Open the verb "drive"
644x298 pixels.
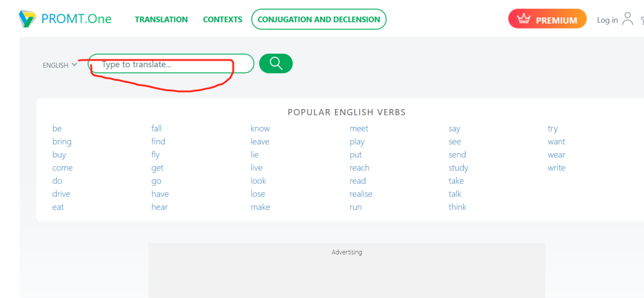tap(61, 194)
